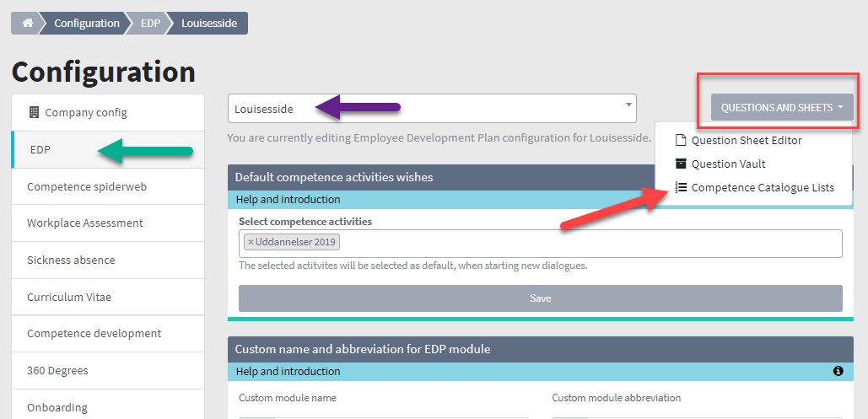The image size is (868, 419).
Task: Go to the home breadcrumb icon
Action: pos(28,24)
